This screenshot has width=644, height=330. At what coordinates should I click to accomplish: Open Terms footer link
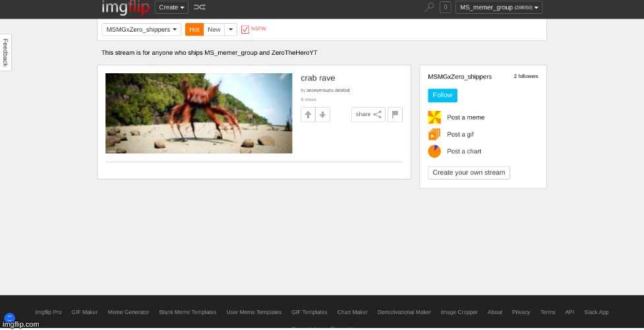coord(548,312)
